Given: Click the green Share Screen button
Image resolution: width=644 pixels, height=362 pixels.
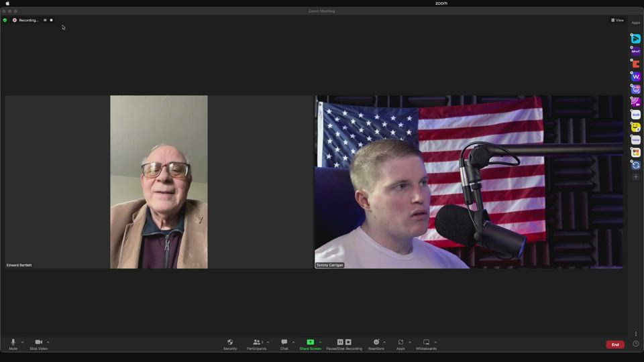Looking at the screenshot, I should coord(310,344).
